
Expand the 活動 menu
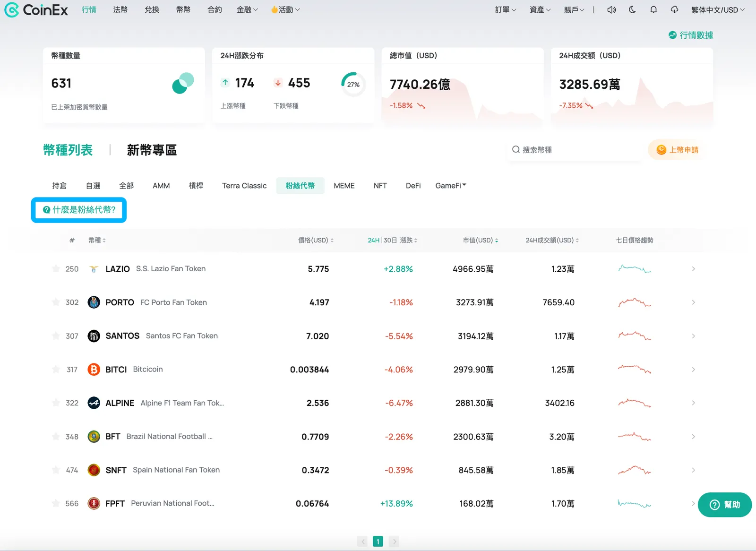click(x=285, y=9)
